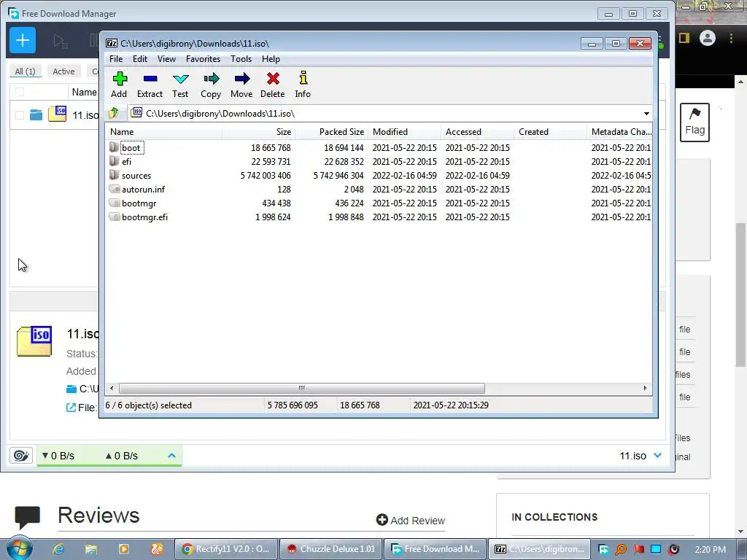Click the 11.iso large file icon in details pane
The height and width of the screenshot is (560, 747).
pyautogui.click(x=34, y=341)
